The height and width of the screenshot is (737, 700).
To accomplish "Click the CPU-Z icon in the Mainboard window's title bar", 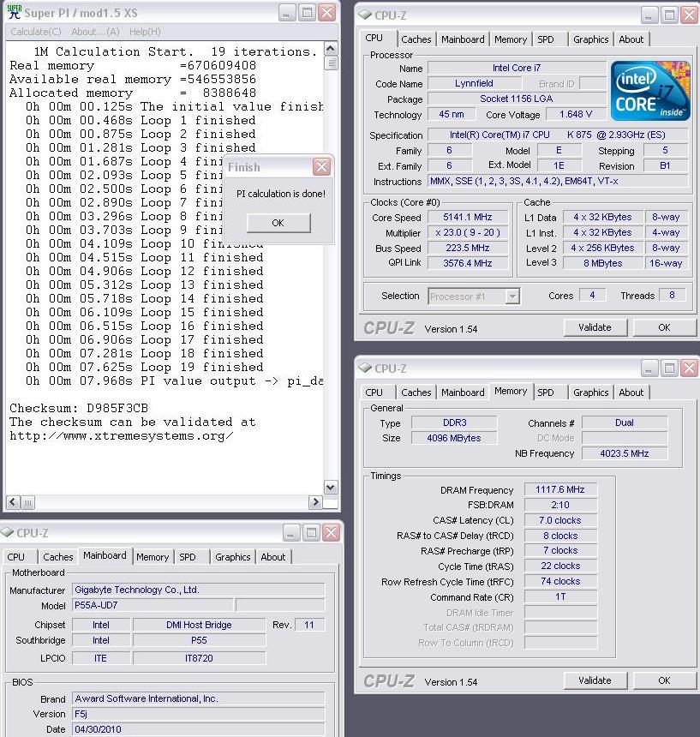I will (7, 532).
